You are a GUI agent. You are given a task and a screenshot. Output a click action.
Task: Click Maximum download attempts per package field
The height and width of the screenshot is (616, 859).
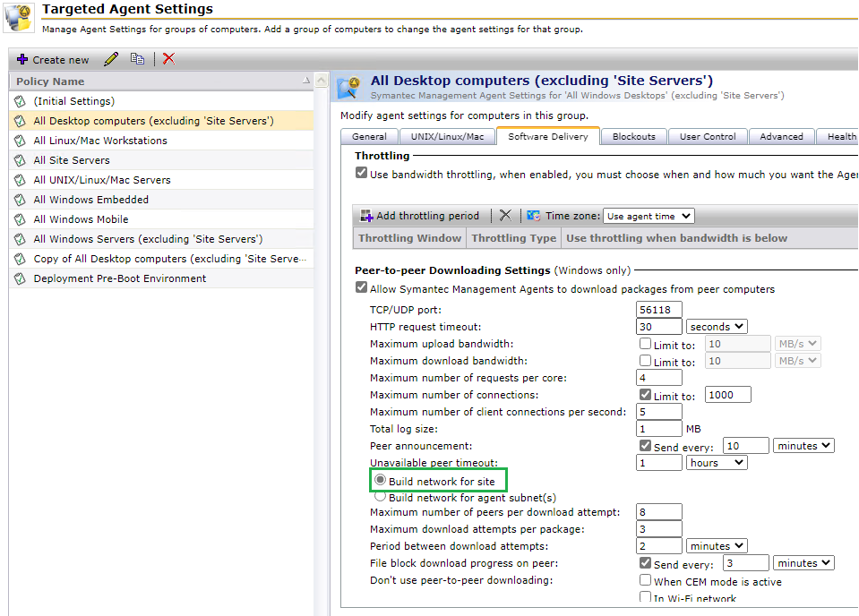click(659, 529)
